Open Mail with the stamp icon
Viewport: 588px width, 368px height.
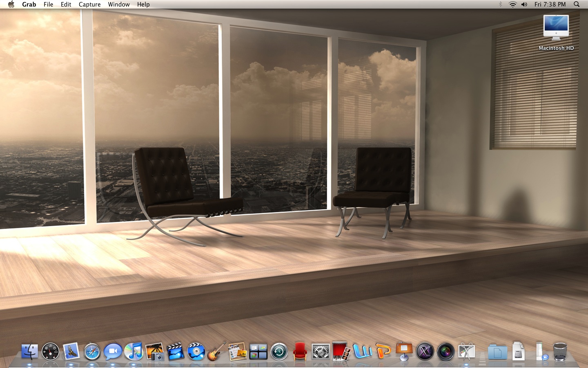coord(71,351)
